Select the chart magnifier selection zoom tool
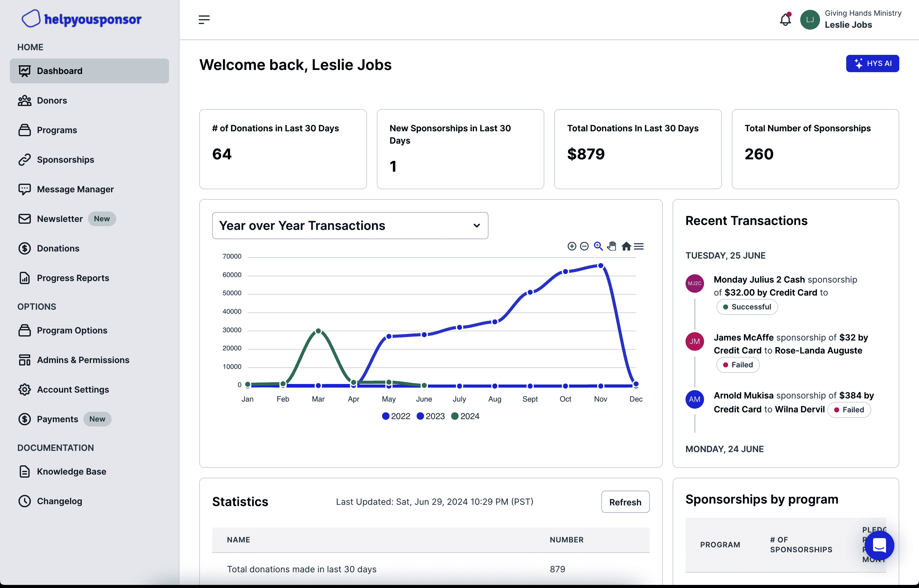The image size is (919, 588). (x=598, y=246)
